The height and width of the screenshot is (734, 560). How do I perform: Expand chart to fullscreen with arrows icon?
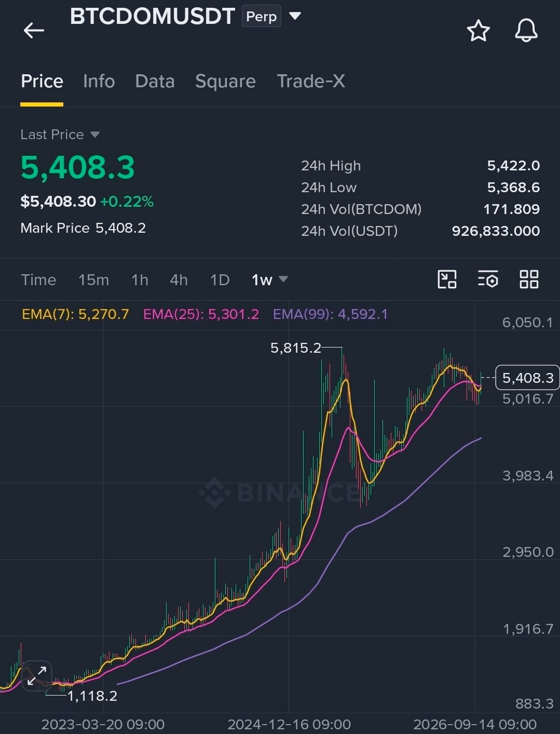[37, 676]
